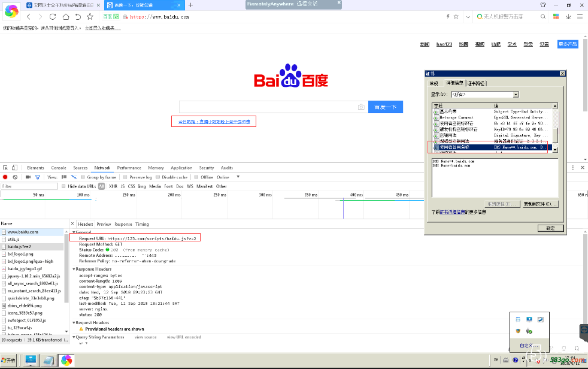Click the browser forward arrow
This screenshot has width=588, height=369.
pos(40,17)
